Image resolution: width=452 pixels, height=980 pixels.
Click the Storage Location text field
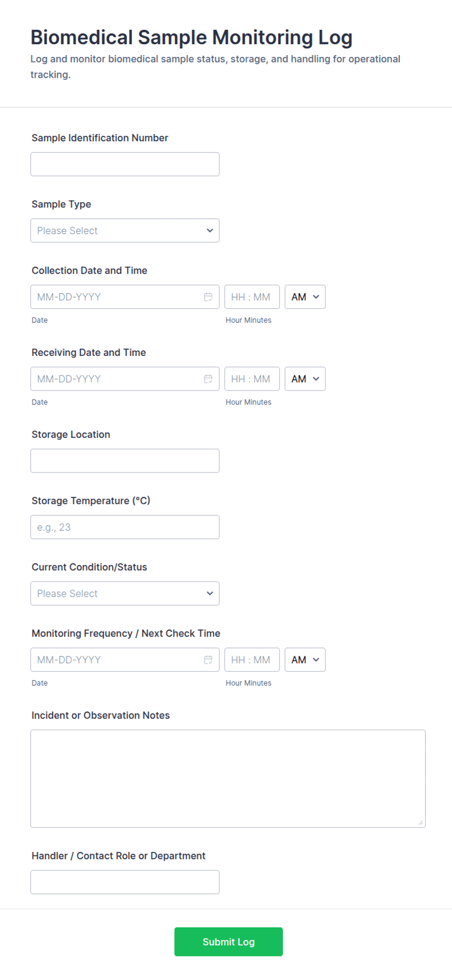125,461
